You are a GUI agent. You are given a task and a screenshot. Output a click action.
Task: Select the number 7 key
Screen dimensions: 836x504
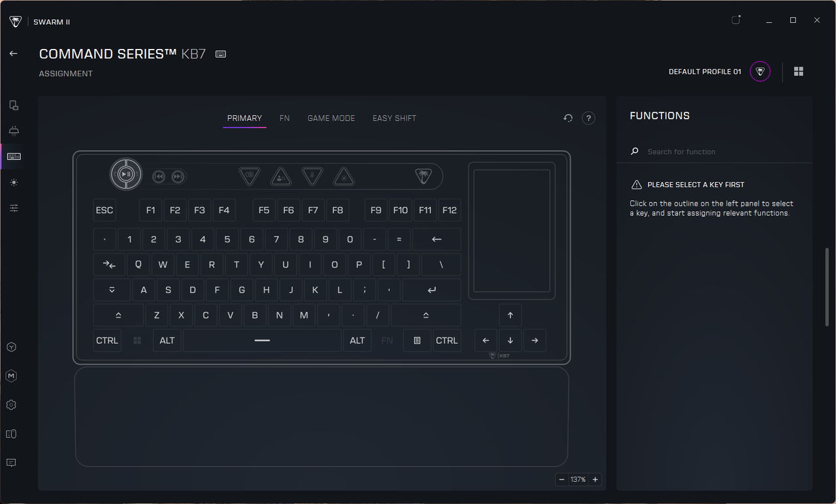276,240
